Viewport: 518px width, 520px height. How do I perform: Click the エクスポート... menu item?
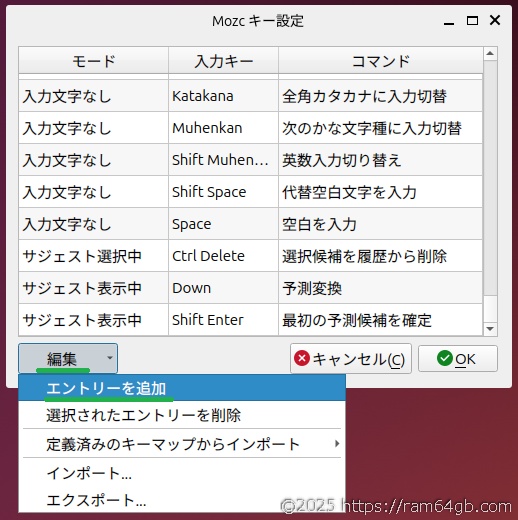[182, 500]
